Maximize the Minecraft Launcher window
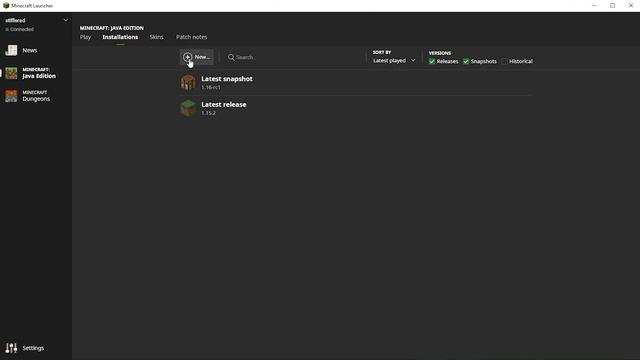Viewport: 640px width, 360px height. pyautogui.click(x=613, y=6)
